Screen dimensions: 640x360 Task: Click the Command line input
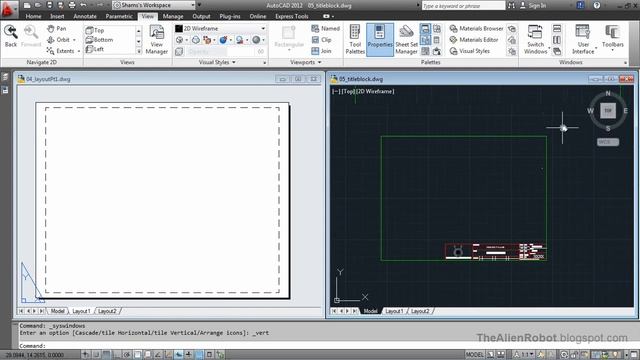(x=327, y=346)
